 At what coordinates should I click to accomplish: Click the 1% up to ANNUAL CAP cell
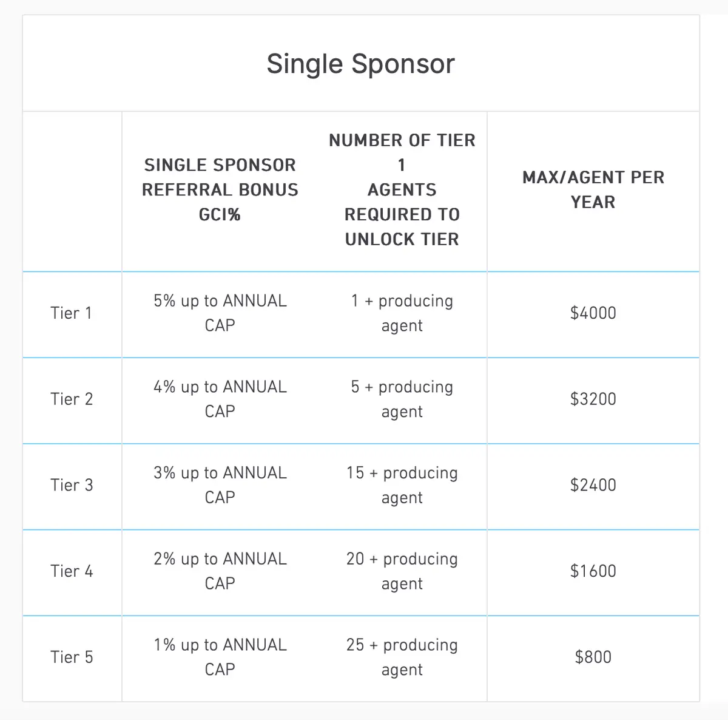point(220,657)
